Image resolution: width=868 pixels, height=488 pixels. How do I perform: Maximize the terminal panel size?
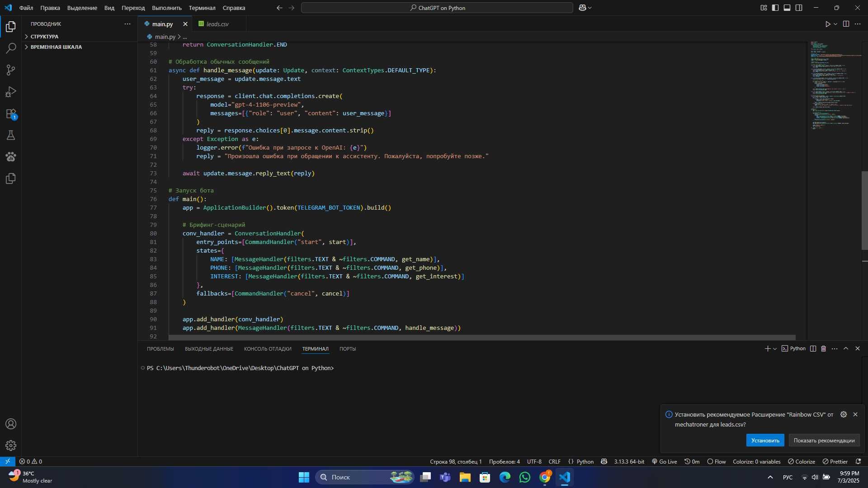pyautogui.click(x=846, y=348)
